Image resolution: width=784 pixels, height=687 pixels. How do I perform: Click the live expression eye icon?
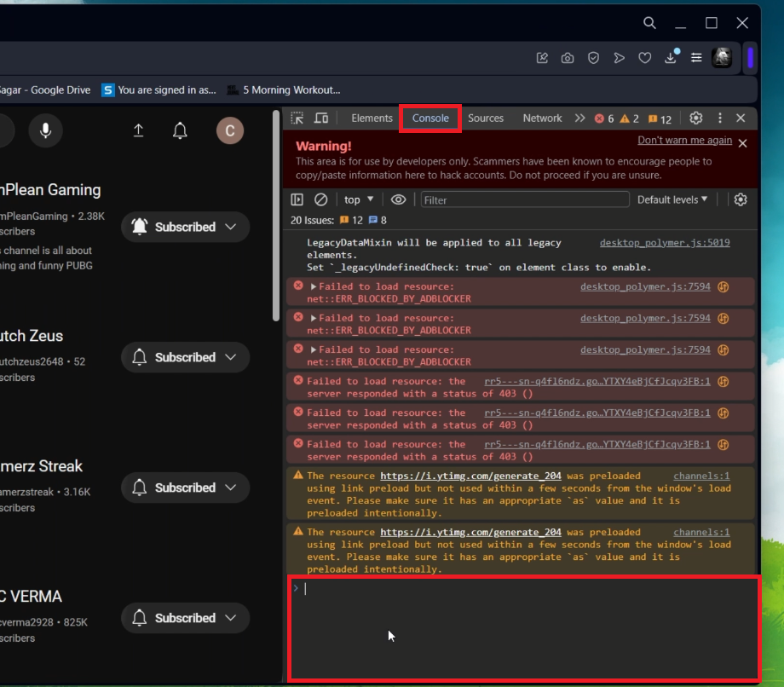click(398, 199)
